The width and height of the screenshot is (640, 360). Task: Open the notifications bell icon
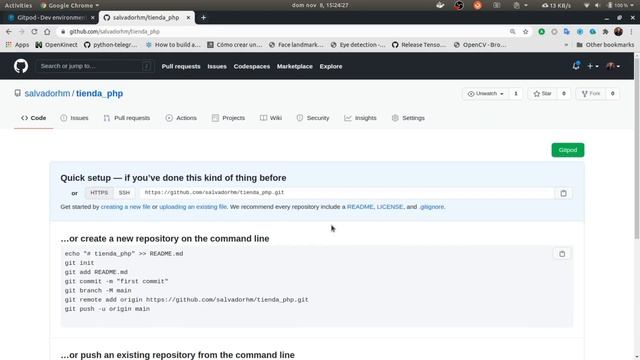[576, 66]
